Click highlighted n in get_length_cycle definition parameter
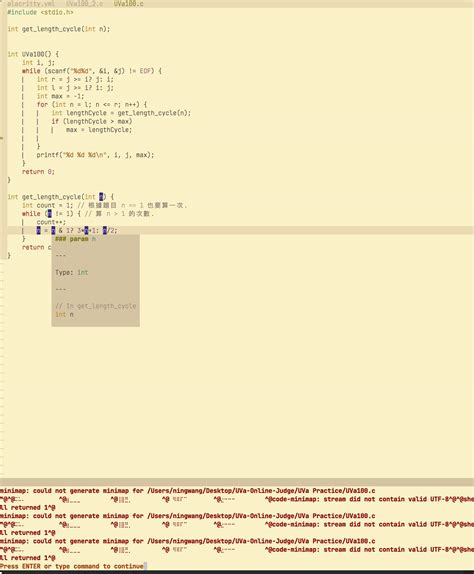Screen dimensions: 474x574 (101, 197)
